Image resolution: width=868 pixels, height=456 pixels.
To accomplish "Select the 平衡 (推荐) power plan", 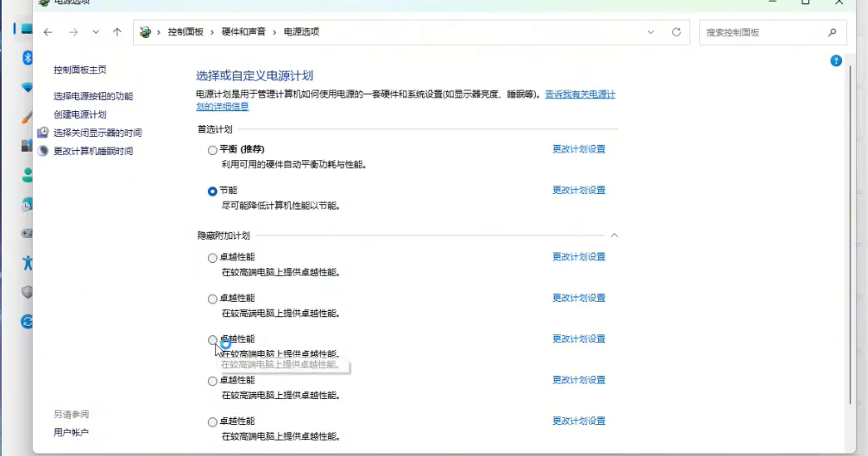I will 212,149.
